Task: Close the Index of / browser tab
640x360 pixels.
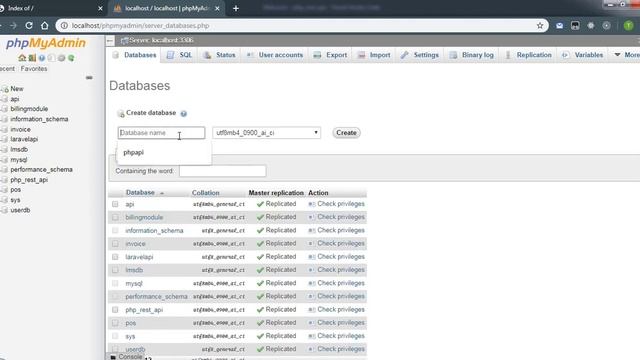Action: coord(100,8)
